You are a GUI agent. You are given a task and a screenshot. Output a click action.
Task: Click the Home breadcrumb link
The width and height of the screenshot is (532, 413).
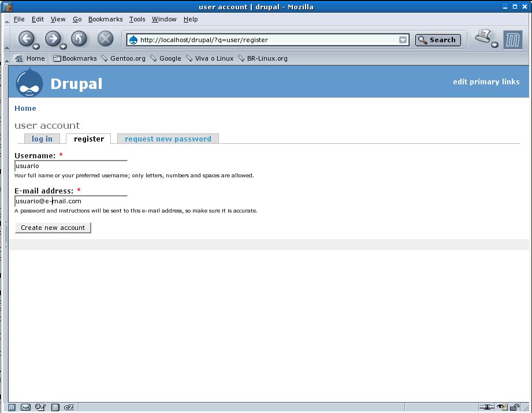[x=25, y=108]
